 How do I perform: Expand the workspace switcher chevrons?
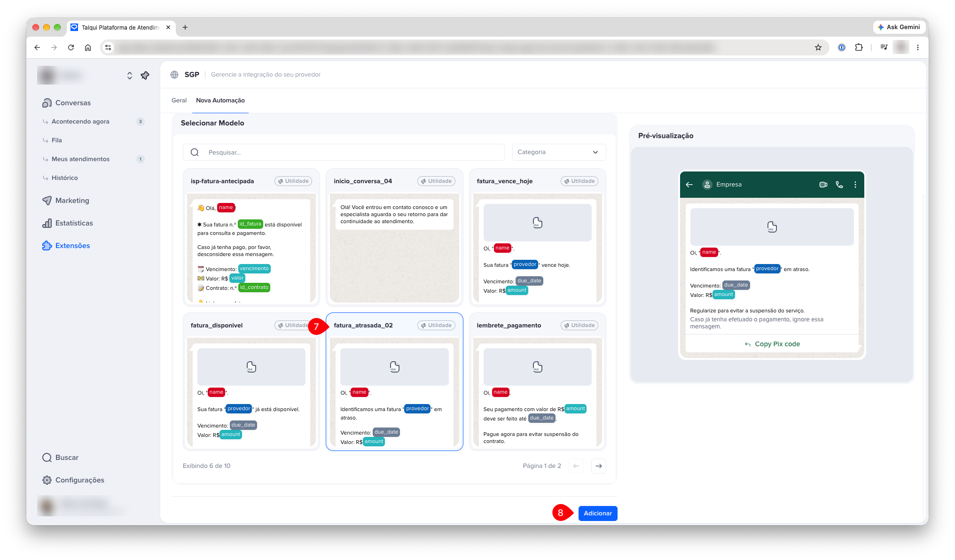pos(129,76)
